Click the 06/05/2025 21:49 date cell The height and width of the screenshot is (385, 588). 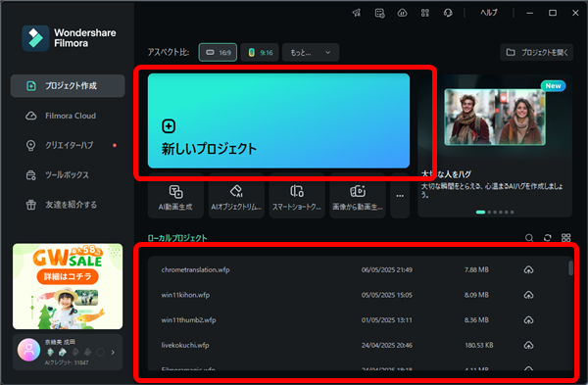click(x=387, y=270)
